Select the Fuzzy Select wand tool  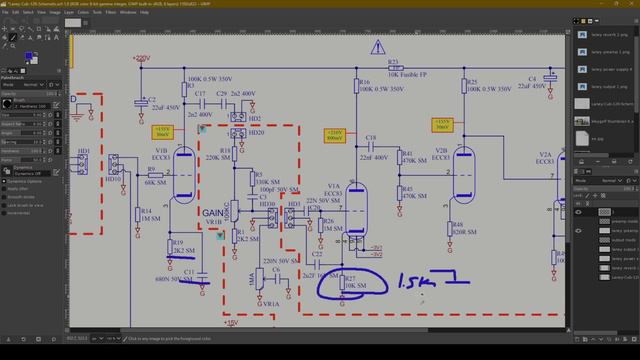pyautogui.click(x=30, y=29)
